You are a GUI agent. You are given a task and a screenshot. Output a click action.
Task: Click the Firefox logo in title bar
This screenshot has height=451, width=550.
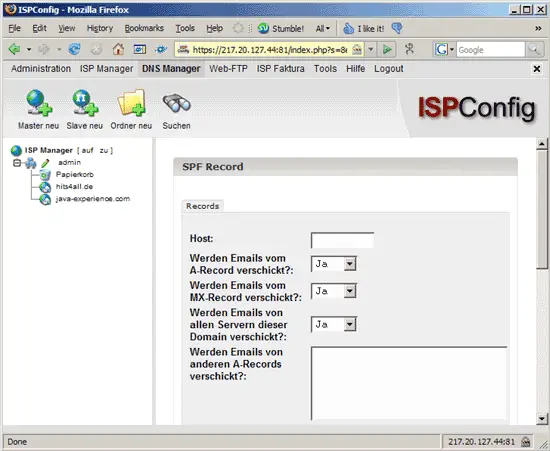[x=11, y=9]
